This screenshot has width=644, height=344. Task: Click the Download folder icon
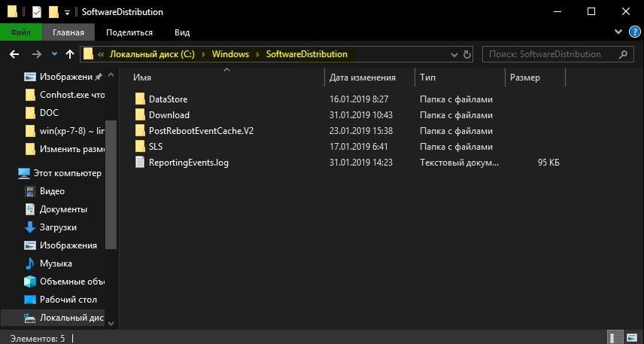tap(140, 115)
